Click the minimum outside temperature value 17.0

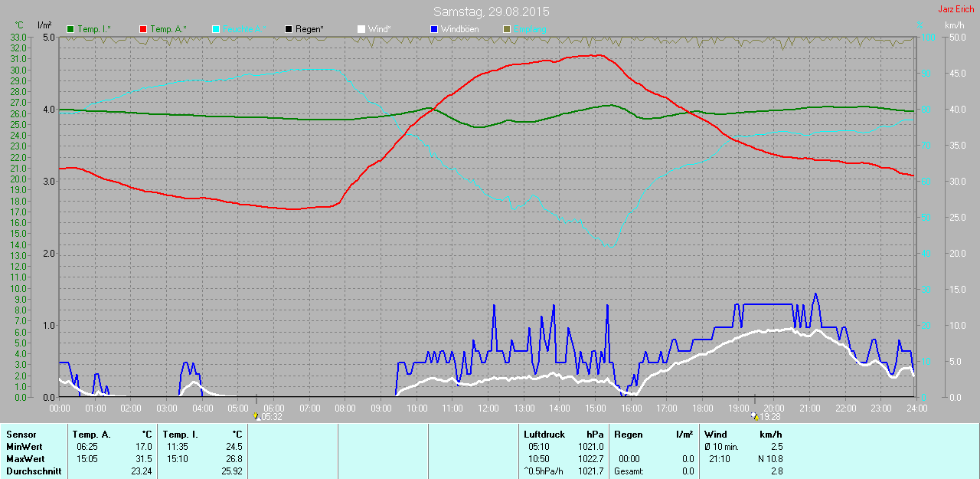point(143,447)
